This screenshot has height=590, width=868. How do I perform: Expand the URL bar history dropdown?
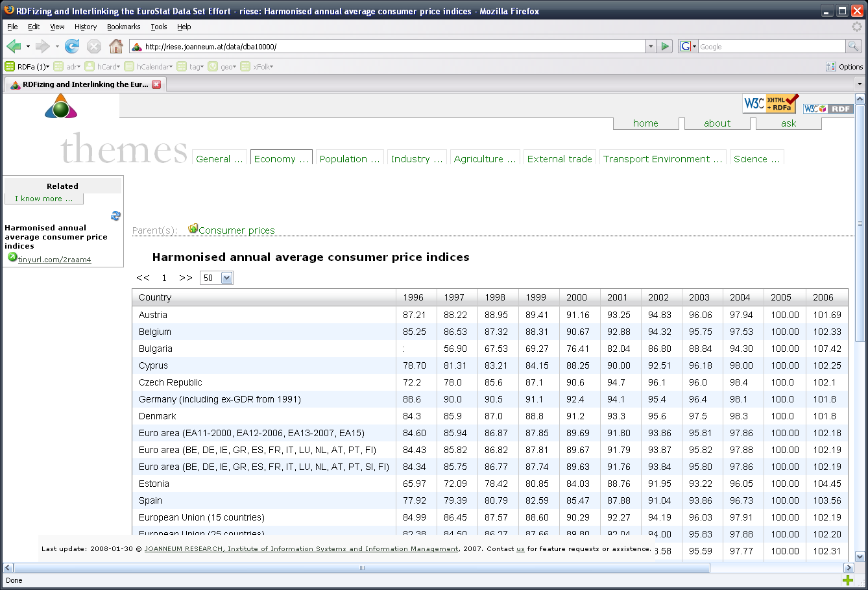[651, 46]
